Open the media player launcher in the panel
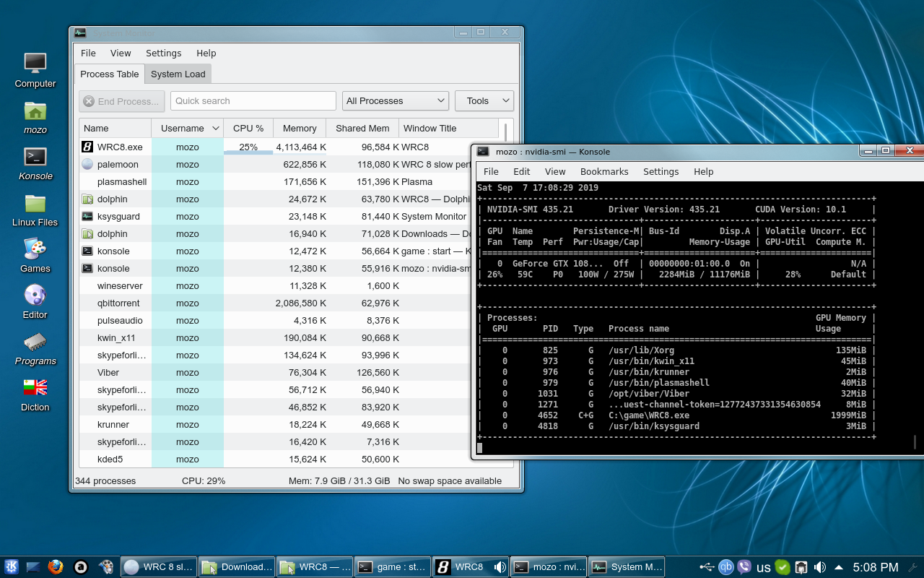Screen dimensions: 924x578 click(x=106, y=566)
